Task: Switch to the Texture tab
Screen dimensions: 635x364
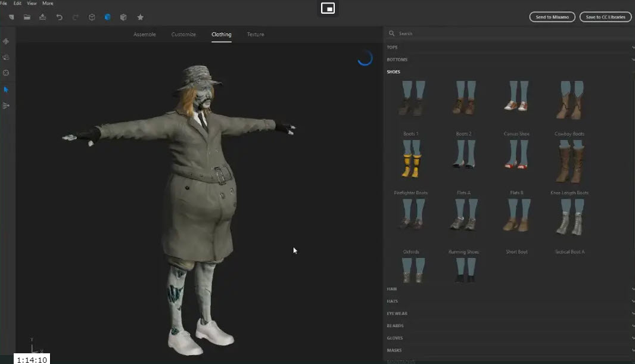Action: pyautogui.click(x=256, y=35)
